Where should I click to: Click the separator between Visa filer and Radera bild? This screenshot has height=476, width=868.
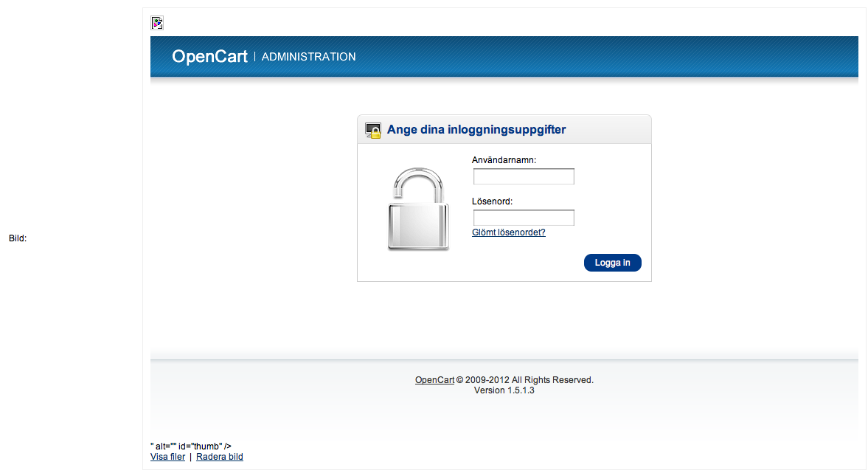190,457
